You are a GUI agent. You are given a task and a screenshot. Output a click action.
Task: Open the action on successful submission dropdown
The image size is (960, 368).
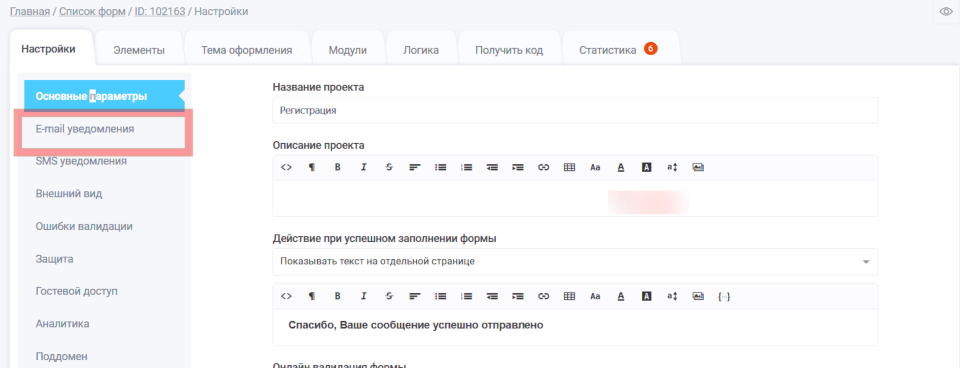click(575, 261)
